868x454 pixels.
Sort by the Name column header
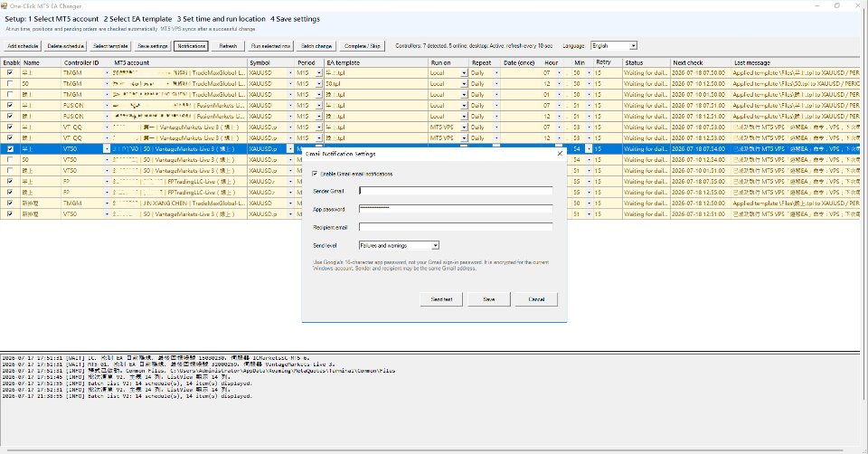(41, 62)
